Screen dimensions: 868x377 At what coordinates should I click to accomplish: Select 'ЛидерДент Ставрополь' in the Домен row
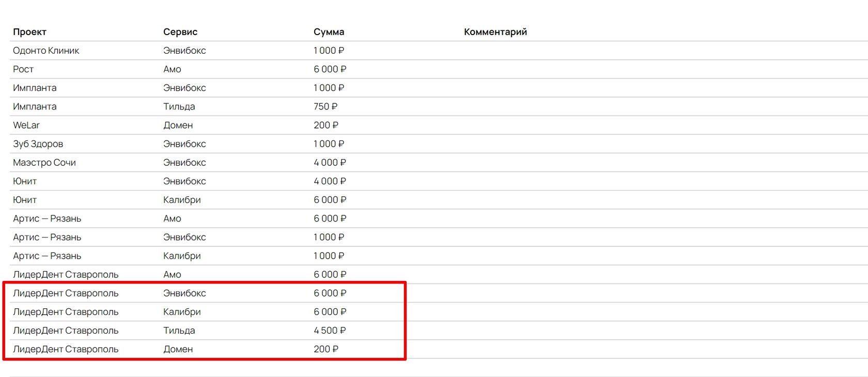tap(66, 349)
